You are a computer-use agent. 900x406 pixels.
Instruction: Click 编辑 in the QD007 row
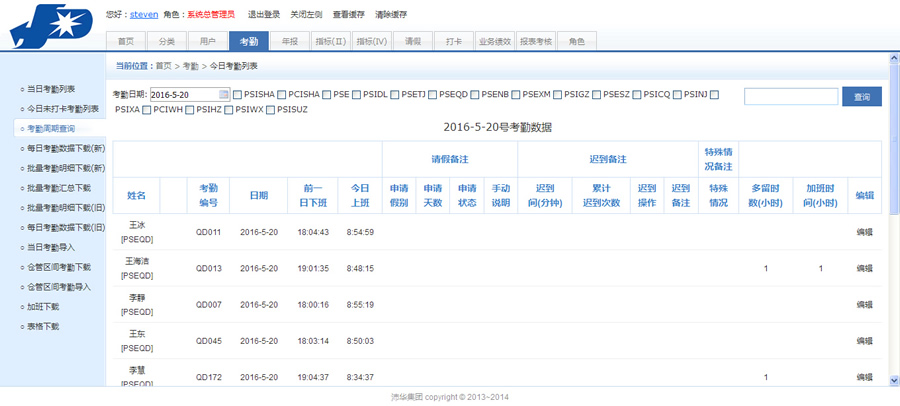pyautogui.click(x=864, y=304)
